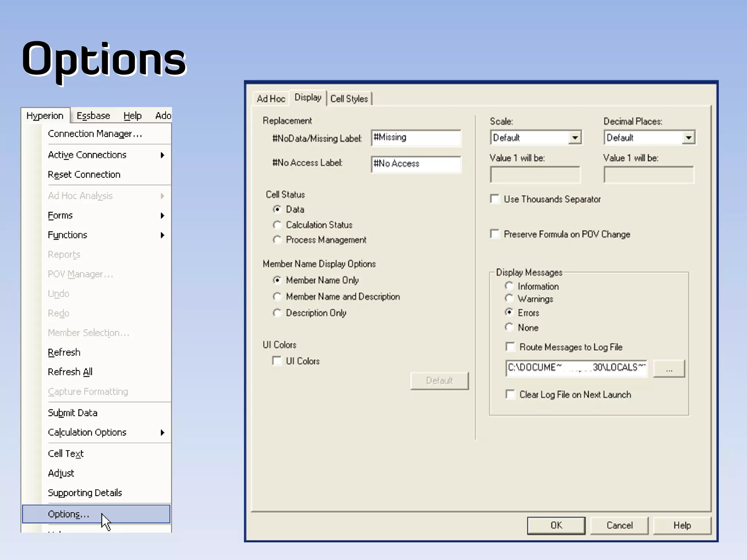Viewport: 747px width, 560px height.
Task: Choose Member Name and Description option
Action: point(278,297)
